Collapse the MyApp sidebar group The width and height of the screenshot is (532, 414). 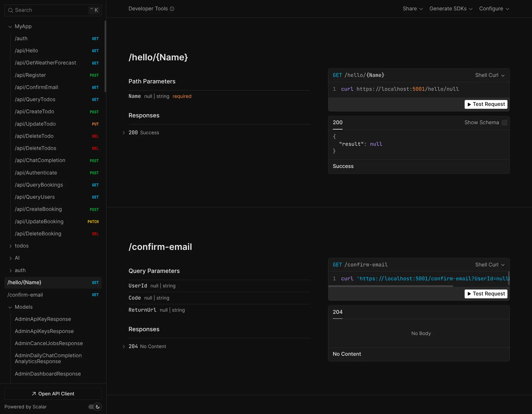click(x=10, y=27)
